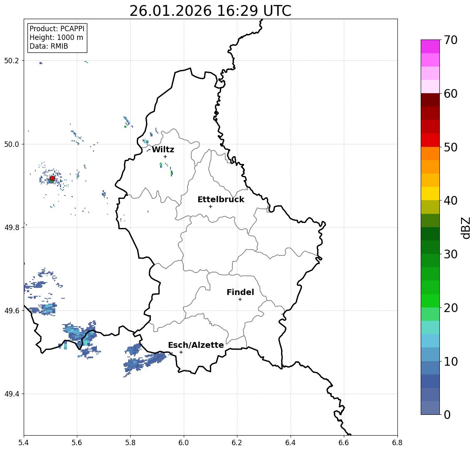Click the magenta top colorbar segment

(x=430, y=47)
